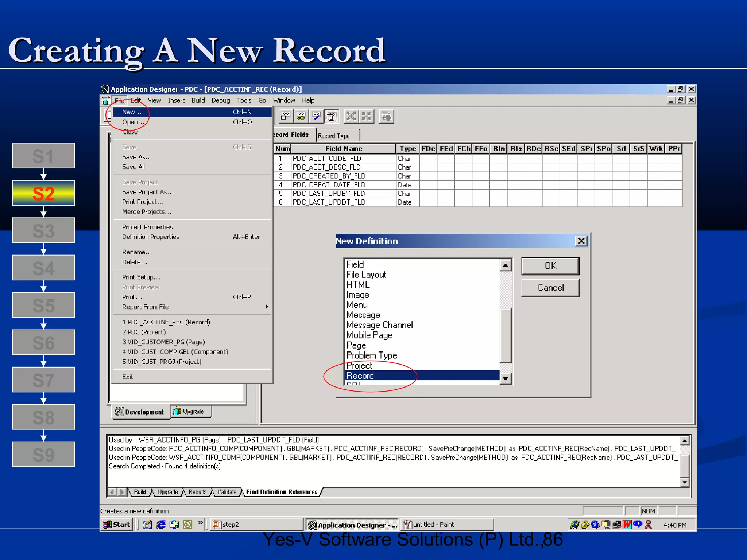747x560 pixels.
Task: Switch to the Record Type tab
Action: click(x=338, y=136)
